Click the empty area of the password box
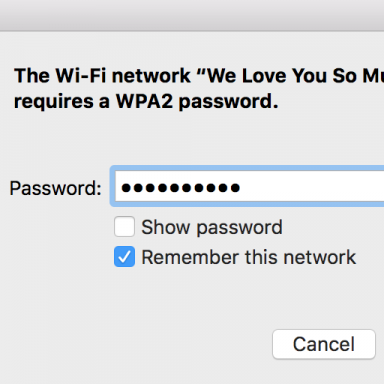 coord(313,187)
